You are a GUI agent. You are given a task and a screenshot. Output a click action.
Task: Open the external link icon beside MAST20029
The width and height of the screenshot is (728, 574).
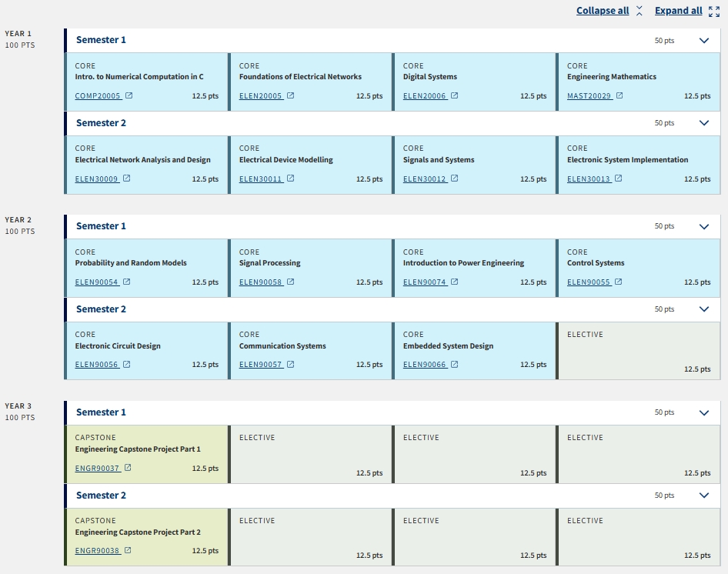(619, 96)
